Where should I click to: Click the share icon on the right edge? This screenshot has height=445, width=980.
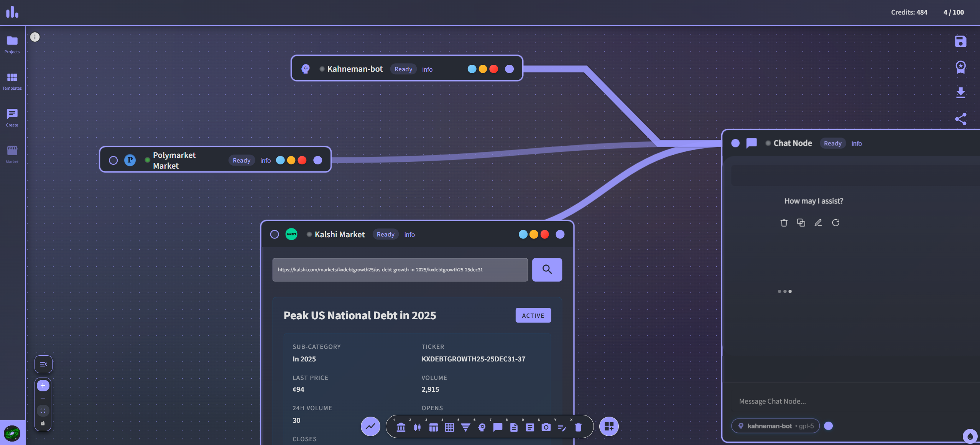click(961, 119)
